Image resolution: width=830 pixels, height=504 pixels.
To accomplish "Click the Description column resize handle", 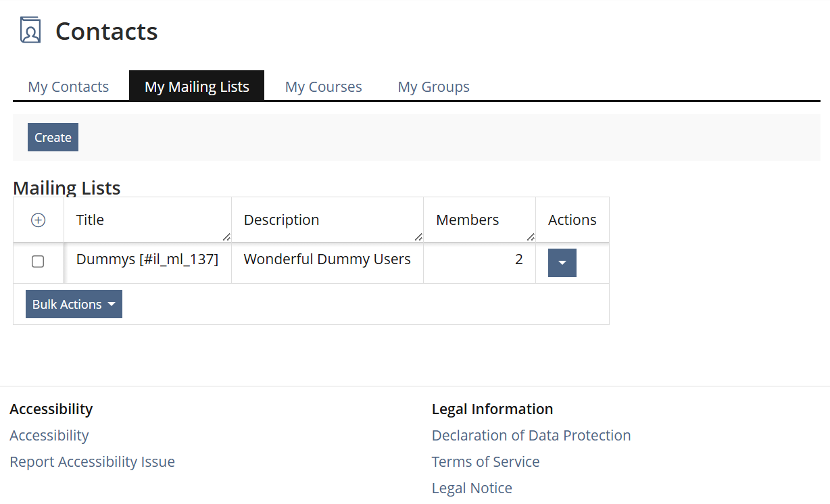I will click(x=418, y=236).
